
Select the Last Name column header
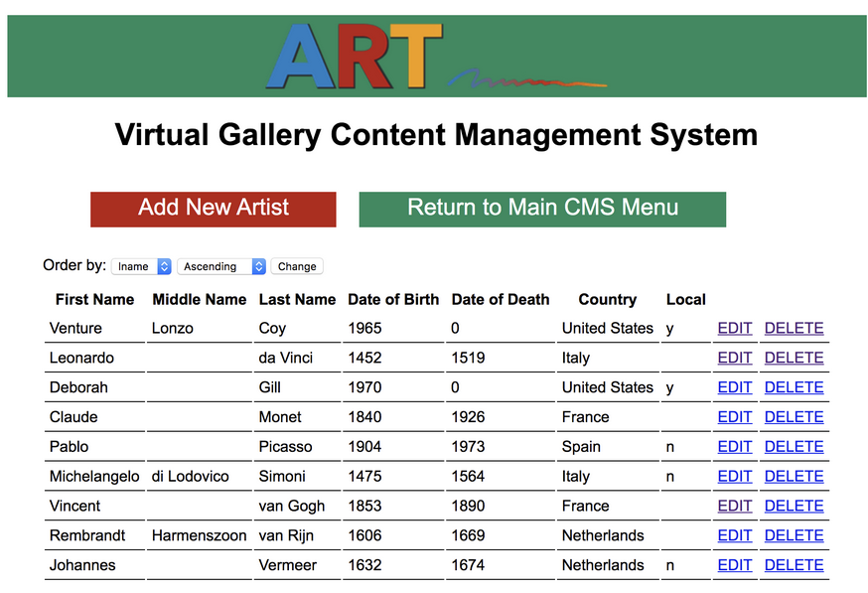tap(297, 300)
